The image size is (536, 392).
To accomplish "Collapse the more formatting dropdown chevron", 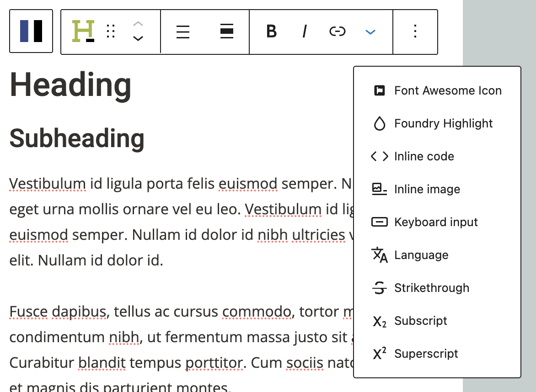I will coord(370,32).
